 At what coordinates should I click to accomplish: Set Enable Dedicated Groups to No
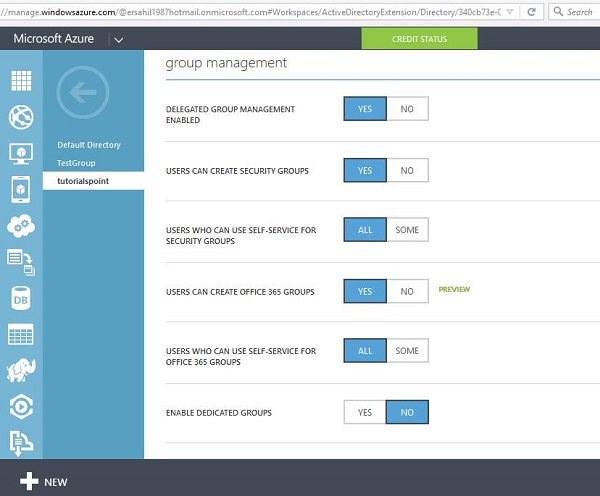(407, 412)
